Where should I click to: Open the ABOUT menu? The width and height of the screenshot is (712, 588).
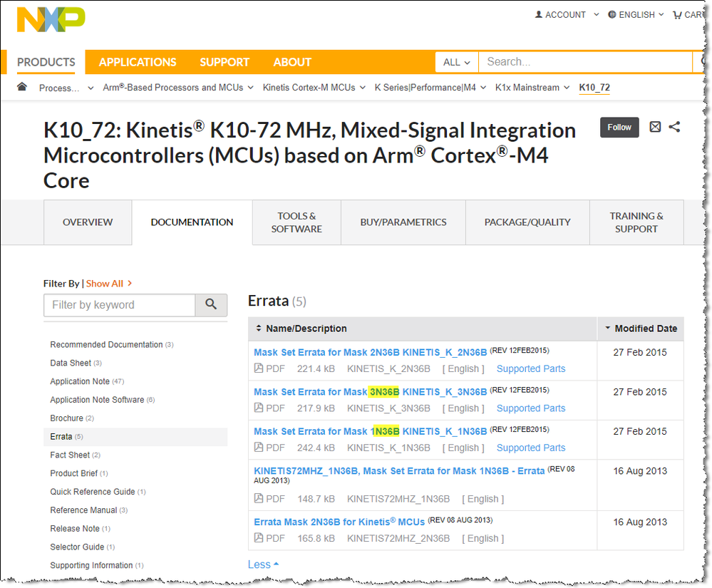(x=292, y=62)
